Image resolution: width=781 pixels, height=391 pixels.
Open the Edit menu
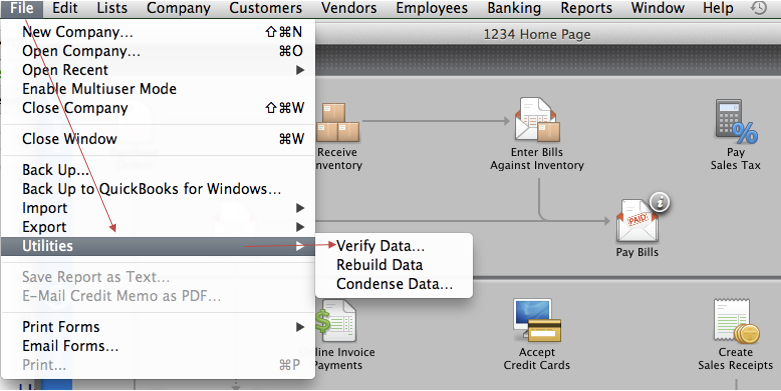(x=65, y=8)
